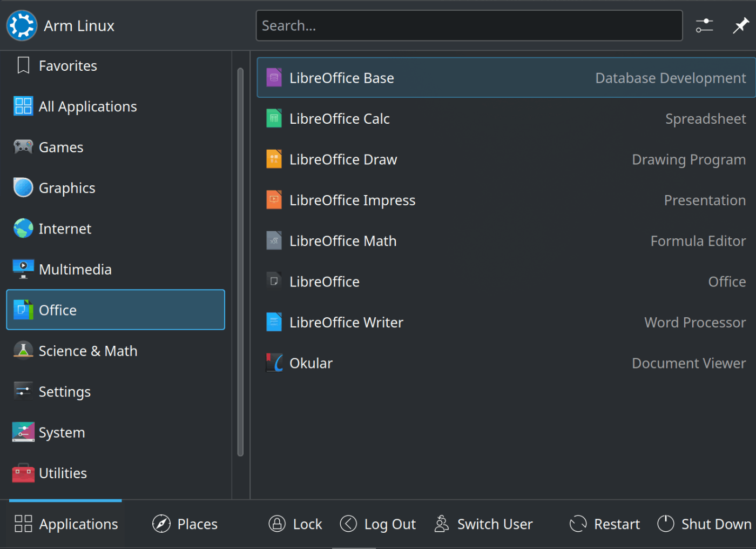This screenshot has height=549, width=756.
Task: Click the Arm Linux user name
Action: [x=79, y=26]
